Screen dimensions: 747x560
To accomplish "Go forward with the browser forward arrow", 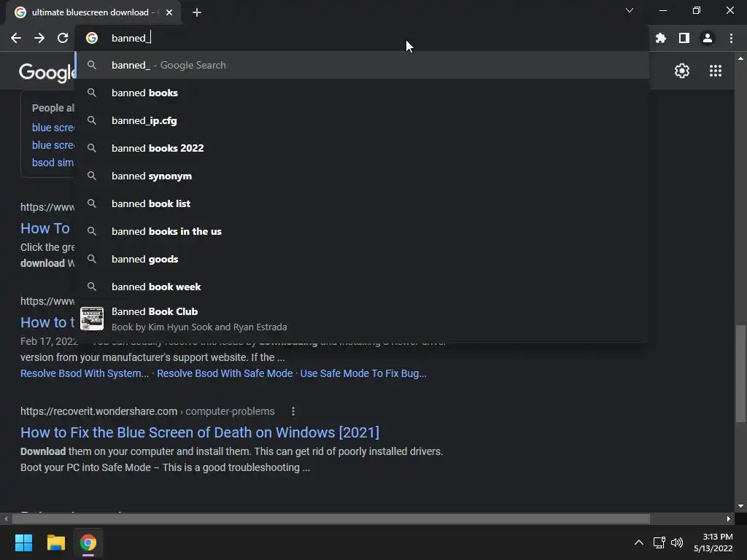I will pyautogui.click(x=39, y=38).
